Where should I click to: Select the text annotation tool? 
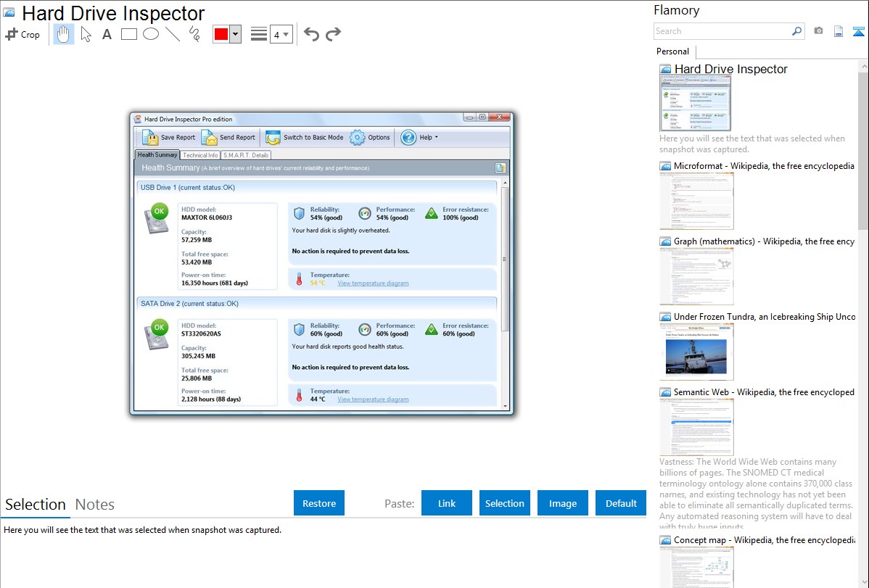(x=107, y=34)
